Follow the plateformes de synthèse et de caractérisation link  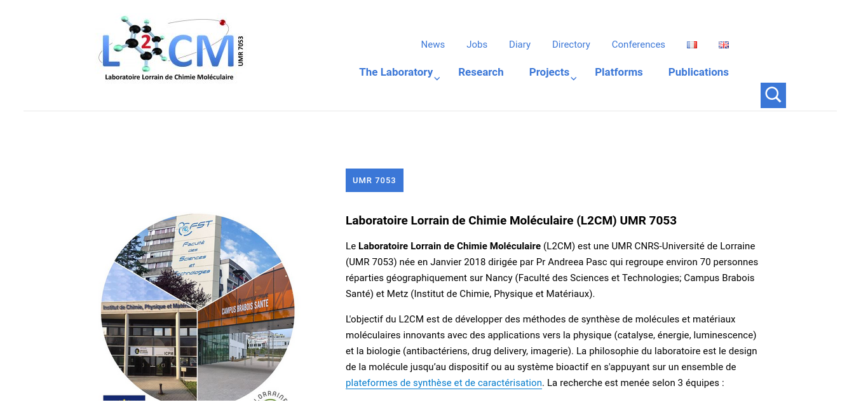click(x=444, y=383)
